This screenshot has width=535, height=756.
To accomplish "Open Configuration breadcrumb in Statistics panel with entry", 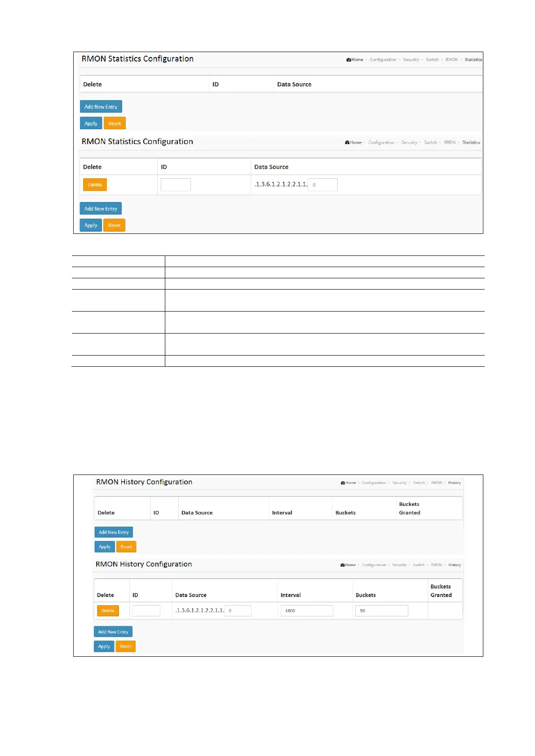I will (381, 143).
